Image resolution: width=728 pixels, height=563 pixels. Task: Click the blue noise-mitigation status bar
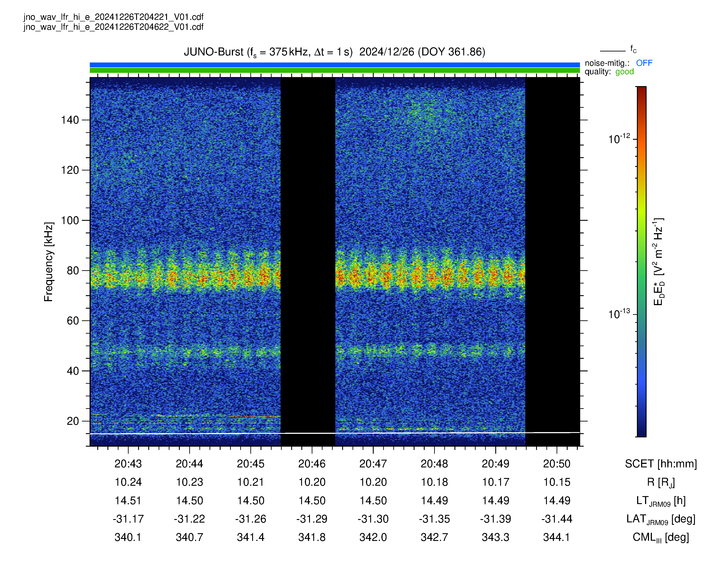[x=335, y=65]
